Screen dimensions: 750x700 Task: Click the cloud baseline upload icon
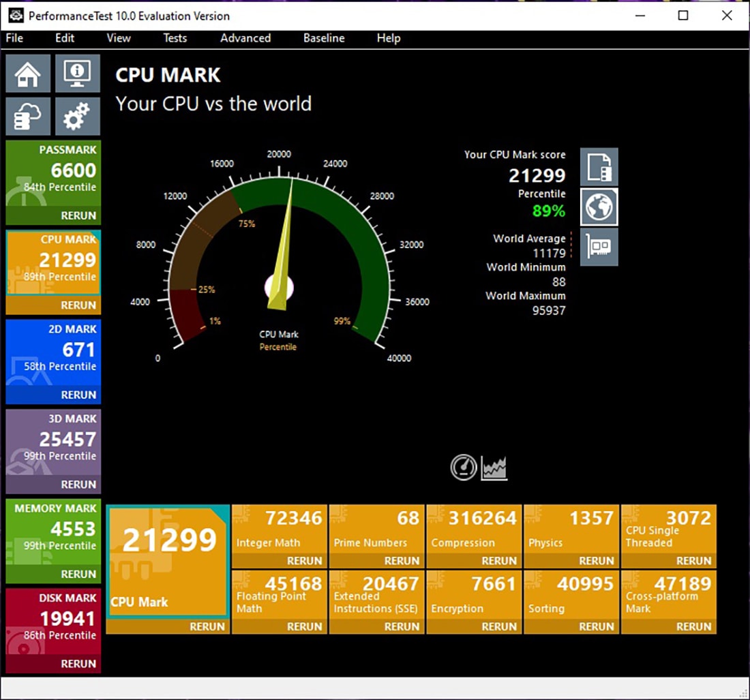(28, 117)
